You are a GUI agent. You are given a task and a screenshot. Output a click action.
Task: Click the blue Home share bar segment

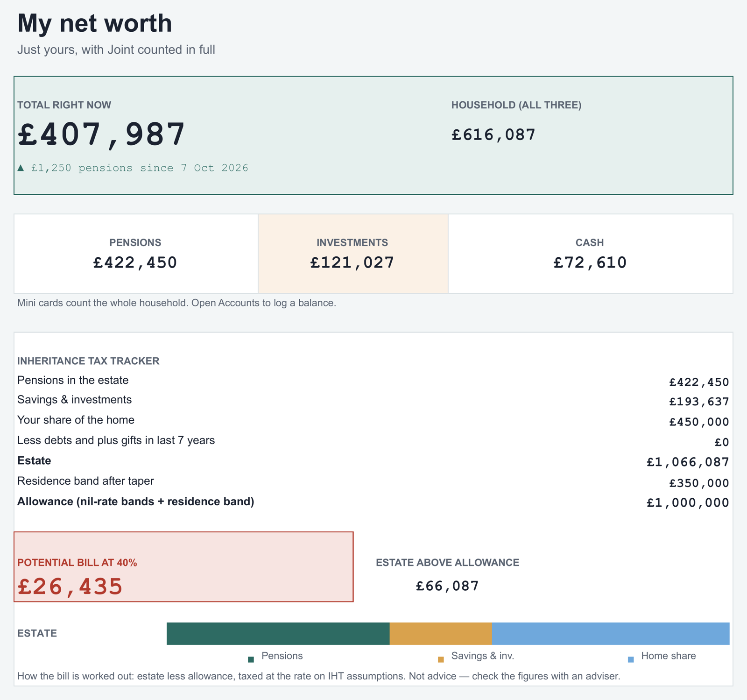coord(610,634)
